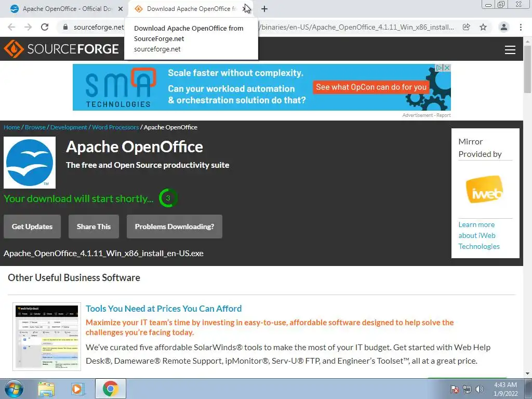Open a new browser tab
This screenshot has height=399, width=532.
pyautogui.click(x=264, y=9)
